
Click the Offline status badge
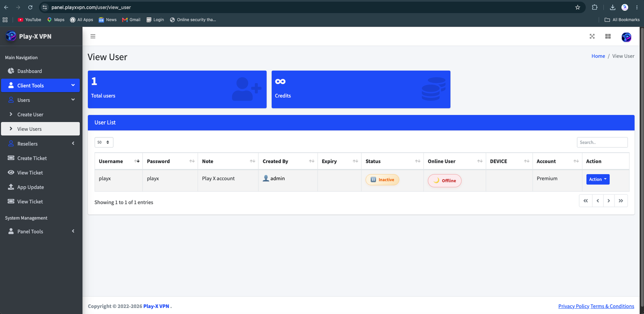pyautogui.click(x=445, y=181)
